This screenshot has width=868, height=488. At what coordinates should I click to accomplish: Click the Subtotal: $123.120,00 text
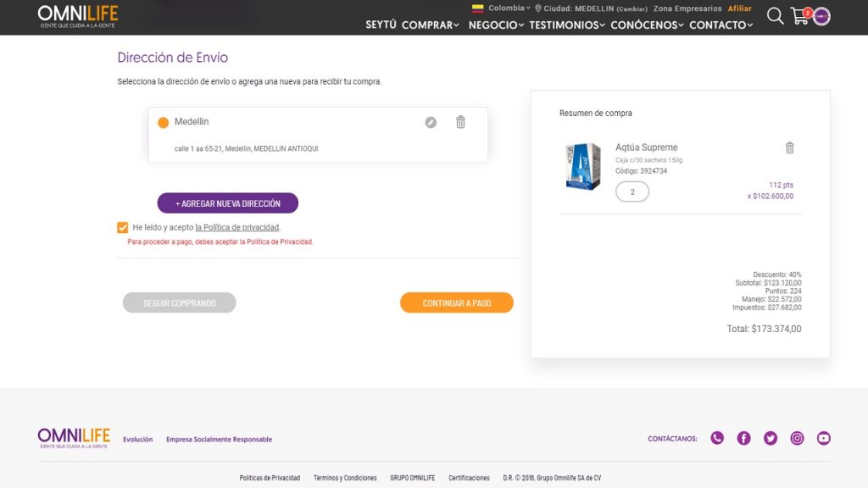coord(768,283)
